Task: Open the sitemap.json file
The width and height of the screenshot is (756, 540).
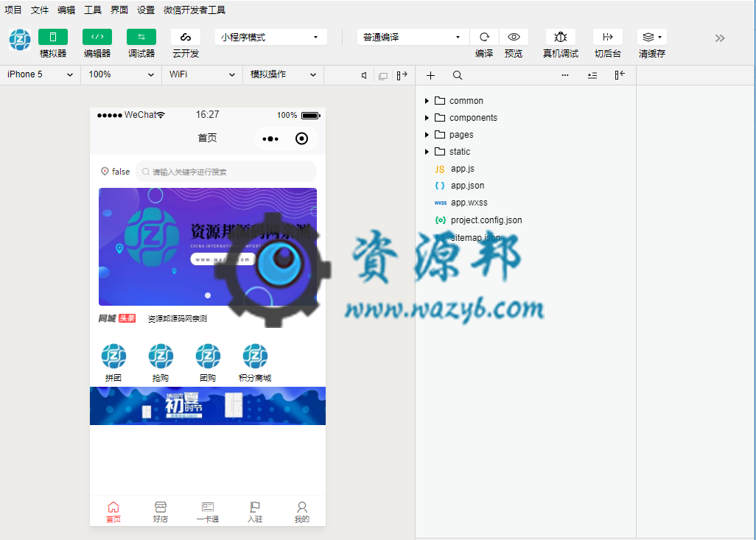Action: point(468,238)
